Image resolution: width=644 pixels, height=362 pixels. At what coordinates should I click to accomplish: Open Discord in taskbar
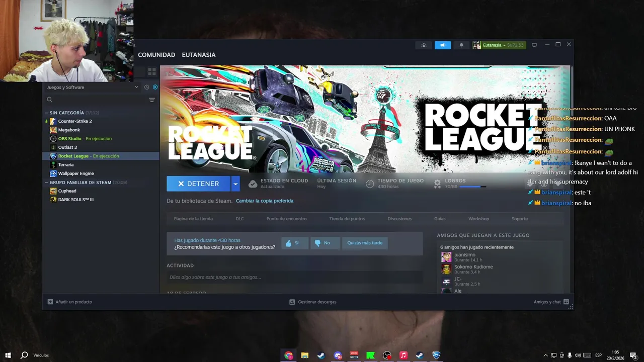point(338,355)
